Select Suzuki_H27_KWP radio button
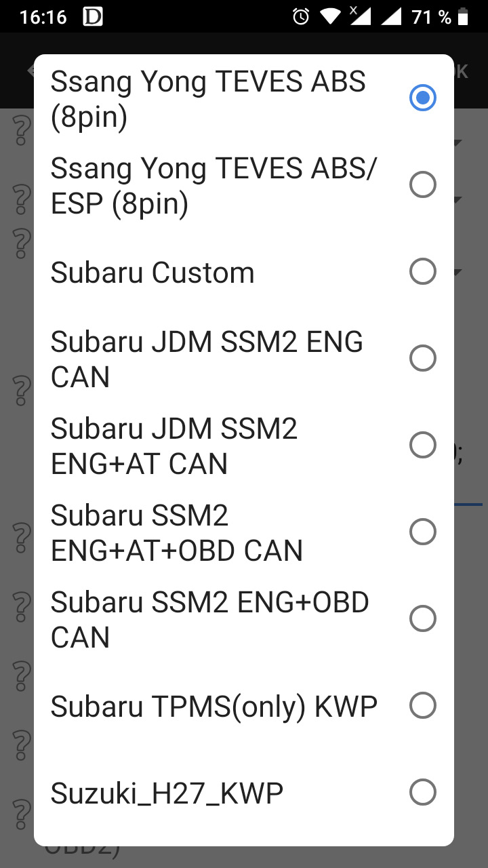 click(422, 793)
